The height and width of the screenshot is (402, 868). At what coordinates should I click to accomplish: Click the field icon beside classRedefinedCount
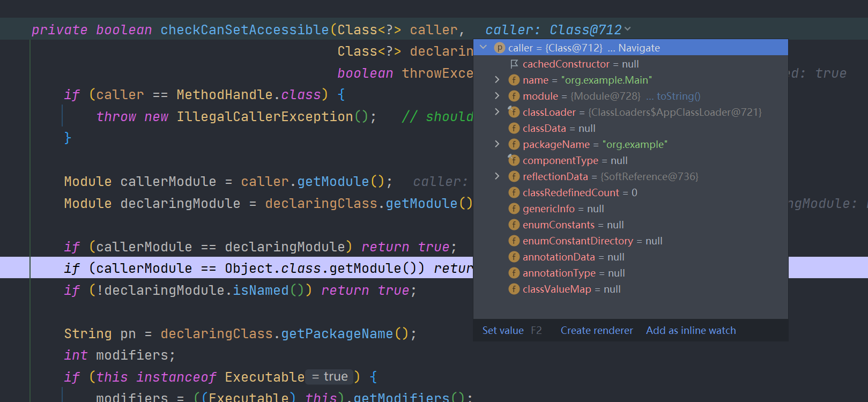click(x=514, y=192)
